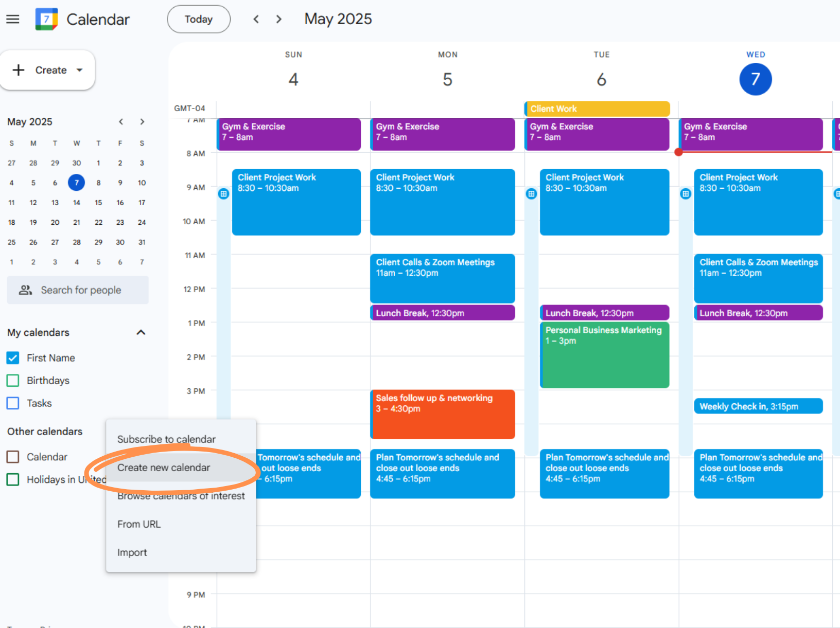Image resolution: width=840 pixels, height=628 pixels.
Task: Select the people icon in the search field
Action: [24, 290]
